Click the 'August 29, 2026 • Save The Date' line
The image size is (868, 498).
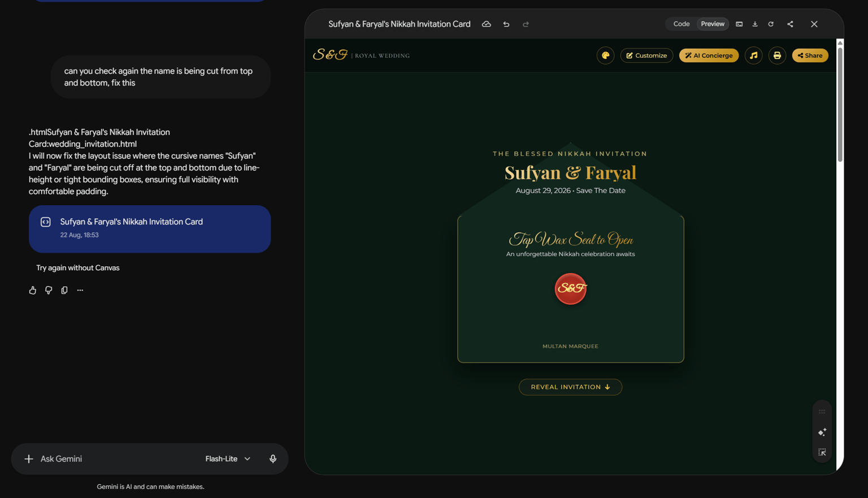pos(570,190)
